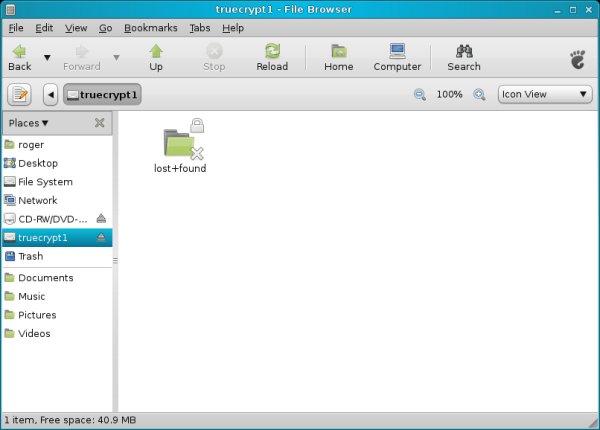Open roger home folder in sidebar
Image resolution: width=600 pixels, height=430 pixels.
tap(57, 145)
